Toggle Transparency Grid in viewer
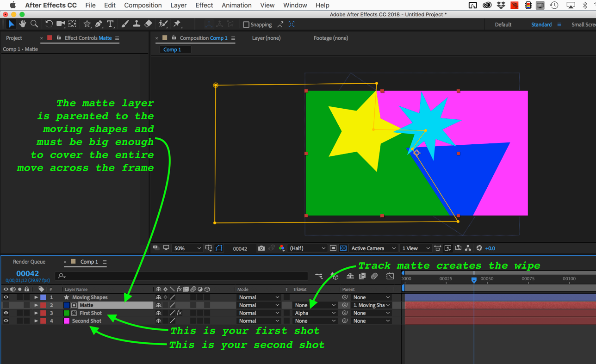 click(x=343, y=248)
